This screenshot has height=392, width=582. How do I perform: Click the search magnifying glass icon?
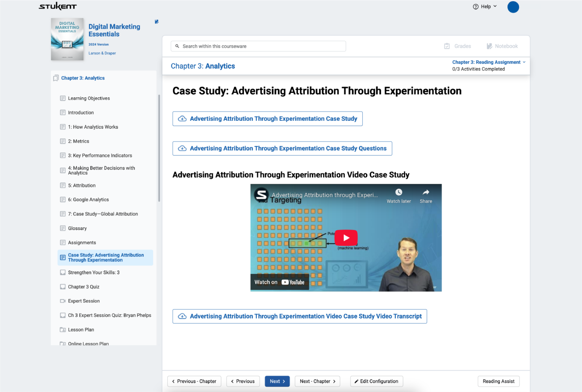[x=177, y=46]
